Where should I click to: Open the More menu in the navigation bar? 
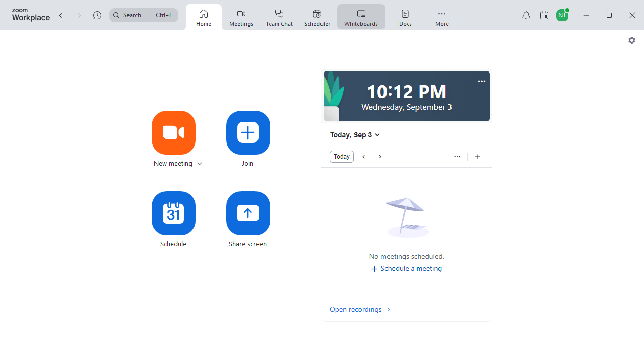441,17
